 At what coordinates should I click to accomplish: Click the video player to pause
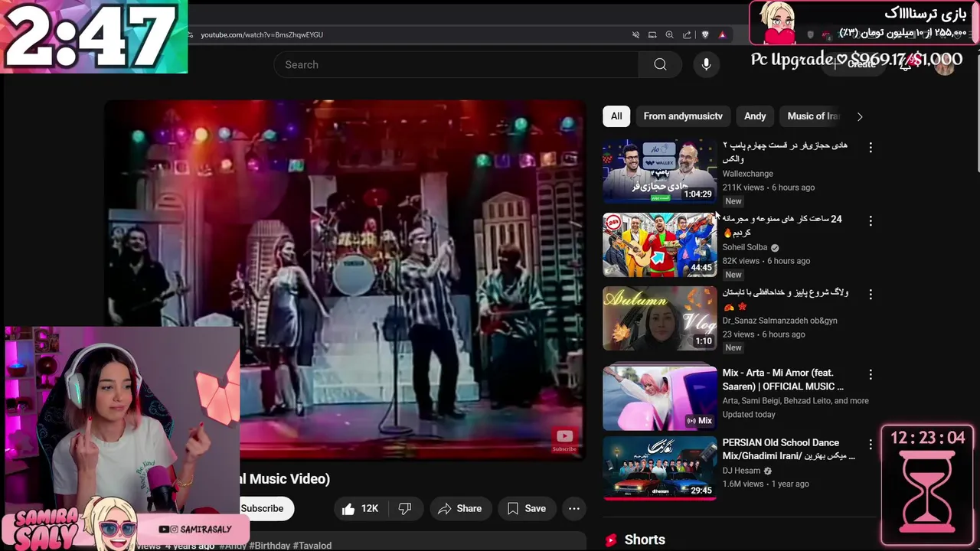pyautogui.click(x=345, y=280)
